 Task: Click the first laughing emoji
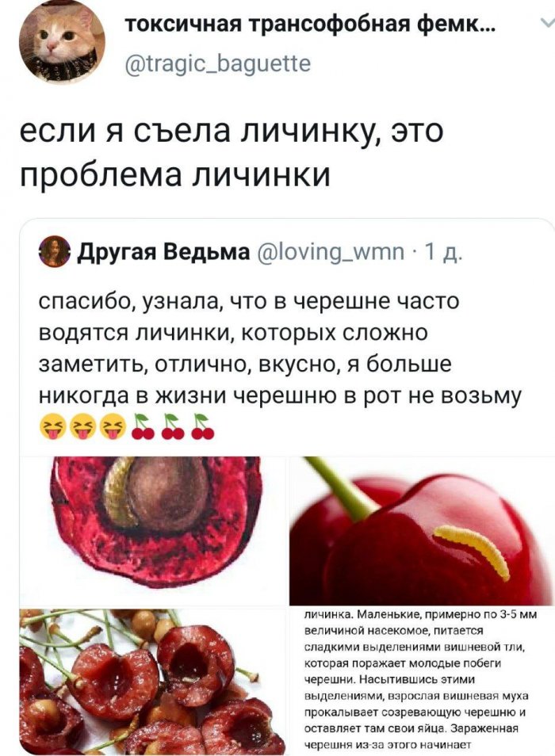coord(52,426)
